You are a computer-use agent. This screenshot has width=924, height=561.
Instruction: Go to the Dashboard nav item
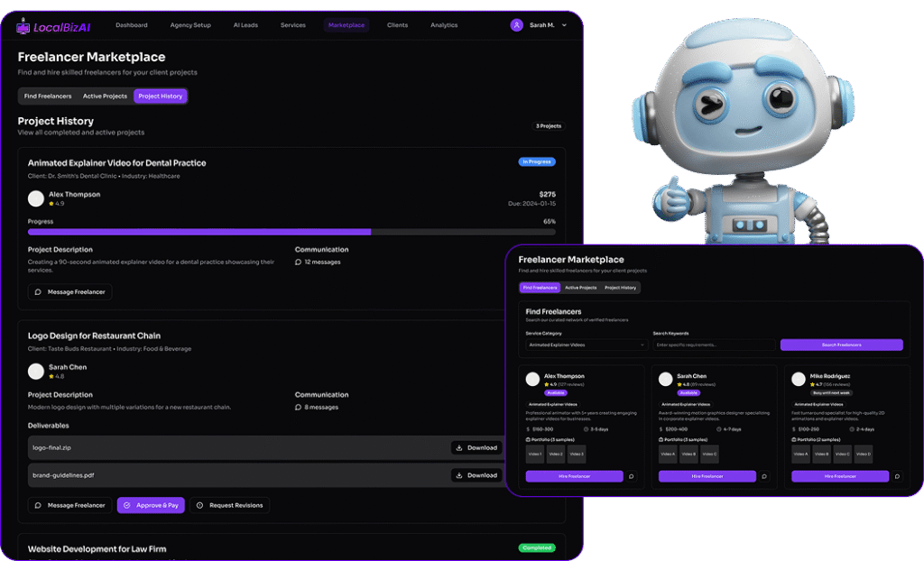[132, 25]
